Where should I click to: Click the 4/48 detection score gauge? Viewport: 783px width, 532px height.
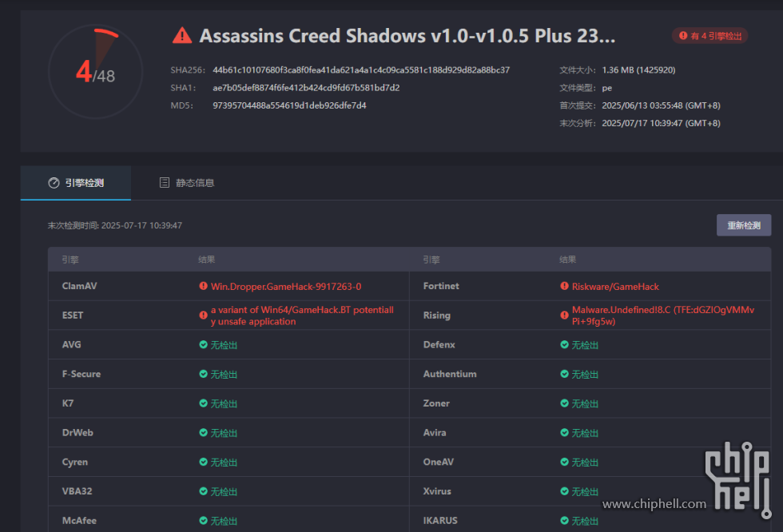tap(95, 71)
